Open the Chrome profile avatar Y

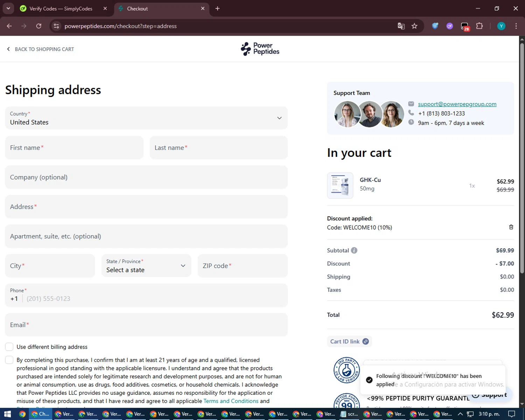pos(501,26)
